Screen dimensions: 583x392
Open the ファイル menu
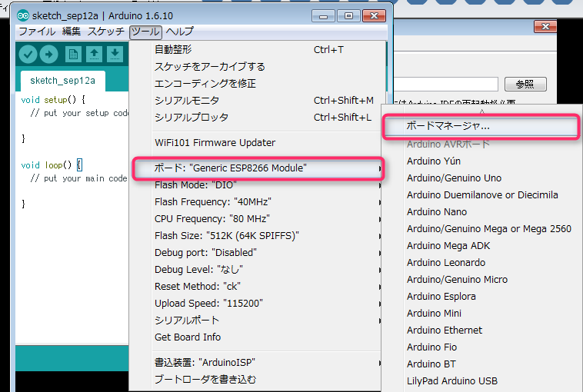(x=37, y=32)
